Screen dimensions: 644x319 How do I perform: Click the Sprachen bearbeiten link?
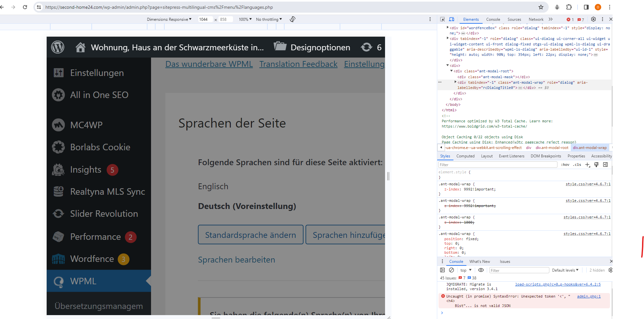(x=237, y=260)
